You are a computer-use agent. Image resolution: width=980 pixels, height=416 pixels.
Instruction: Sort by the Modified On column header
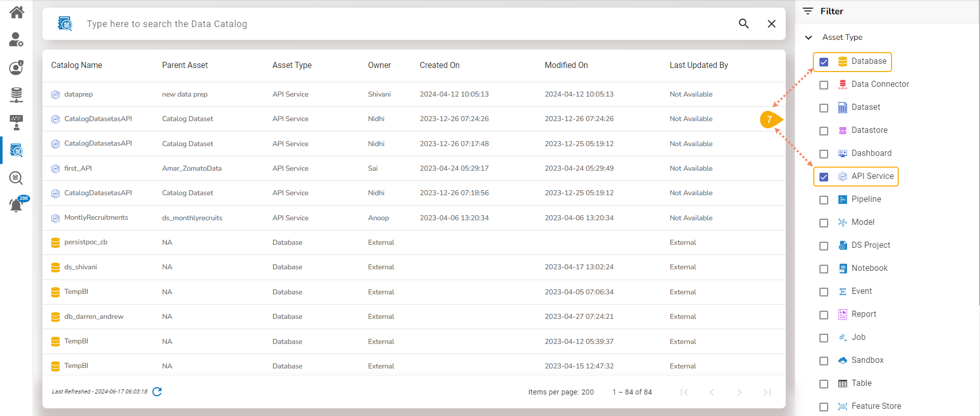(566, 65)
